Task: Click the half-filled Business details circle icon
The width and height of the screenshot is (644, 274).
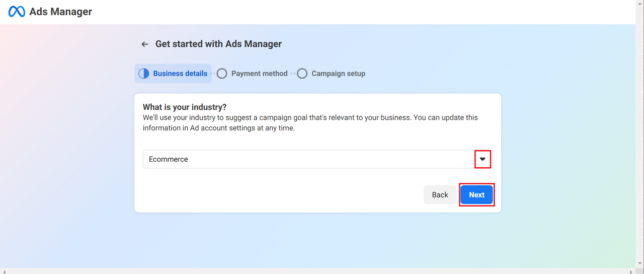Action: coord(143,74)
